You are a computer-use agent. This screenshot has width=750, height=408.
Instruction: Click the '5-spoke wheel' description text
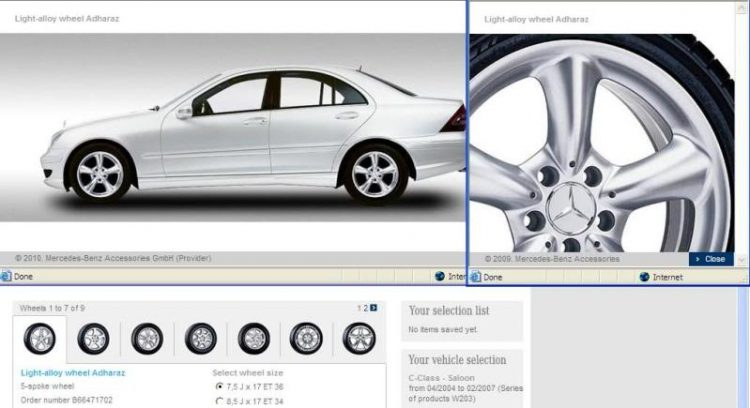47,386
